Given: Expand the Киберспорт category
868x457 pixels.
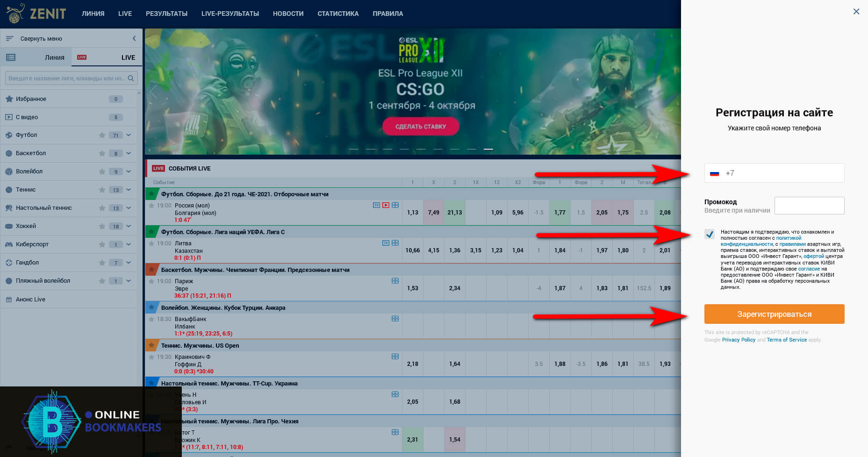Looking at the screenshot, I should point(129,244).
